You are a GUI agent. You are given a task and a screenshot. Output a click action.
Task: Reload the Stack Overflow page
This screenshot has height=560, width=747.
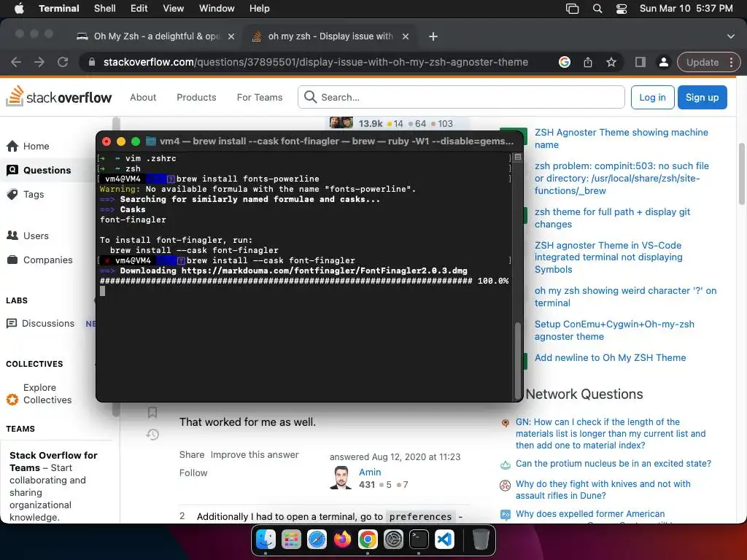tap(63, 62)
